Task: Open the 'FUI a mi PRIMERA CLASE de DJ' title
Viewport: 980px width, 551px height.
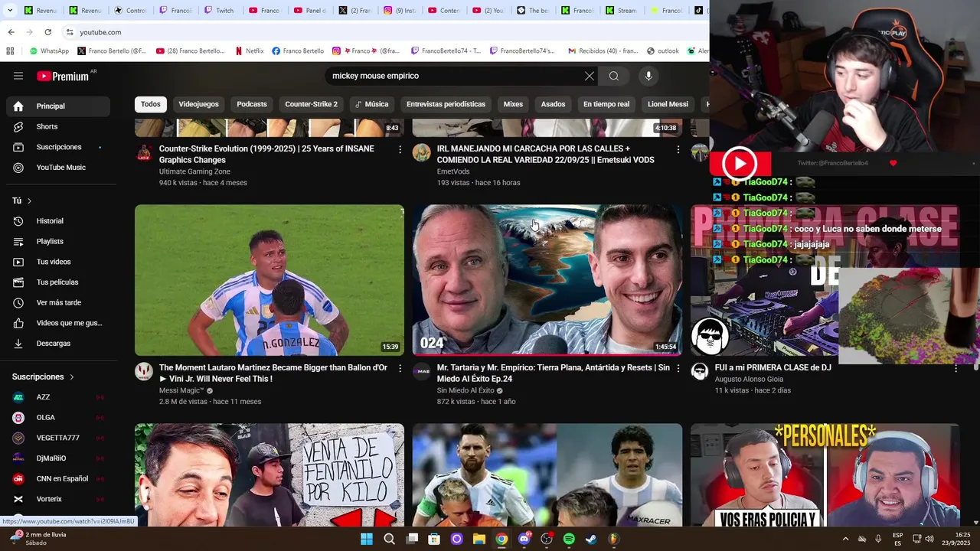Action: point(773,367)
